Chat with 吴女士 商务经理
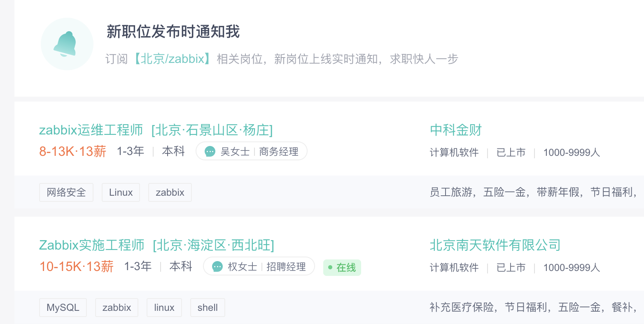644x324 pixels. (259, 152)
